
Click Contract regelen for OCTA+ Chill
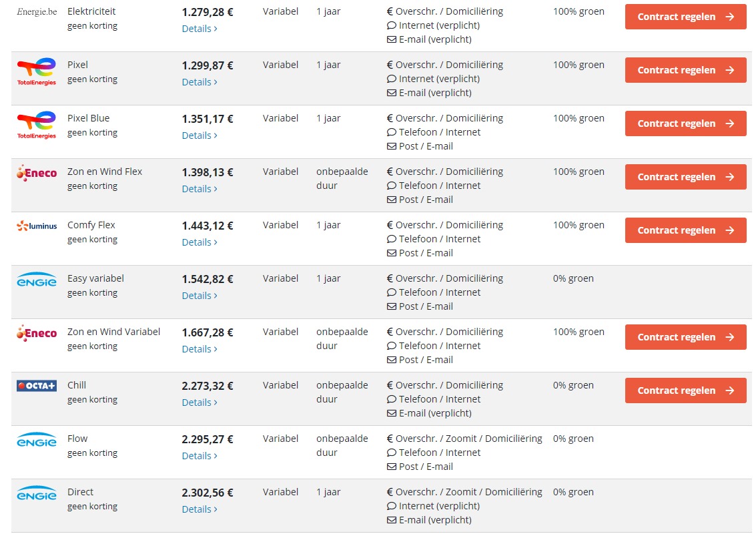coord(685,390)
